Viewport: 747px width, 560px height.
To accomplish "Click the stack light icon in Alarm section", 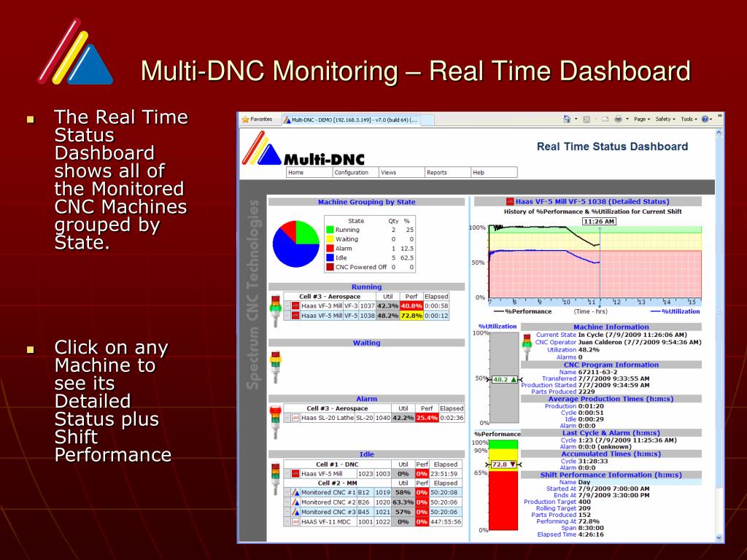I will tap(275, 422).
